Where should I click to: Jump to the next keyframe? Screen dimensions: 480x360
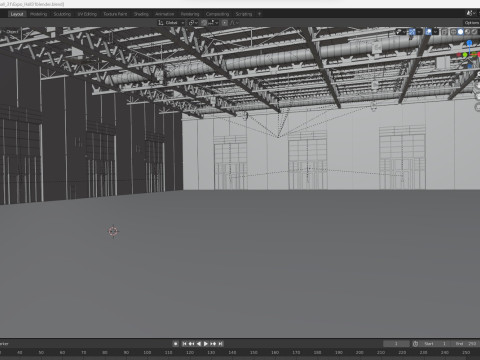(x=213, y=344)
